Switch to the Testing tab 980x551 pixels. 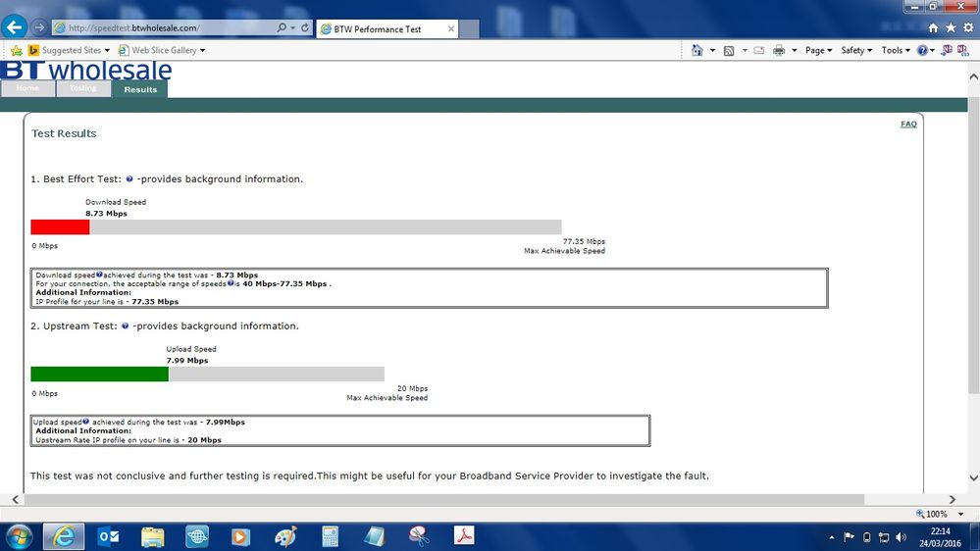coord(83,88)
